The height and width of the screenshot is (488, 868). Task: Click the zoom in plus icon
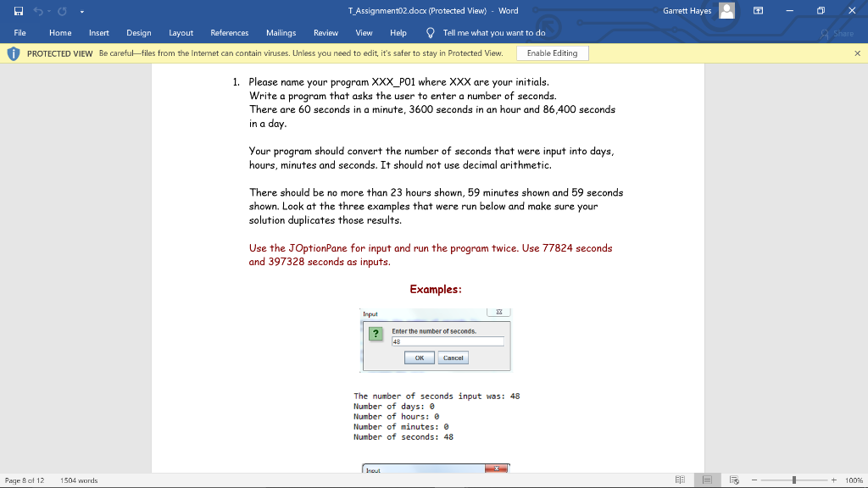click(833, 480)
